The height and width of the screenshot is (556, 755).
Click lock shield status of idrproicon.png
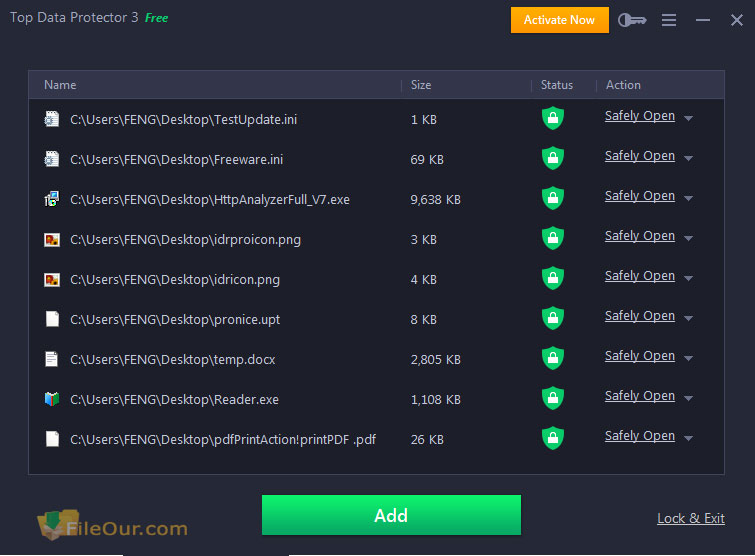[x=553, y=238]
